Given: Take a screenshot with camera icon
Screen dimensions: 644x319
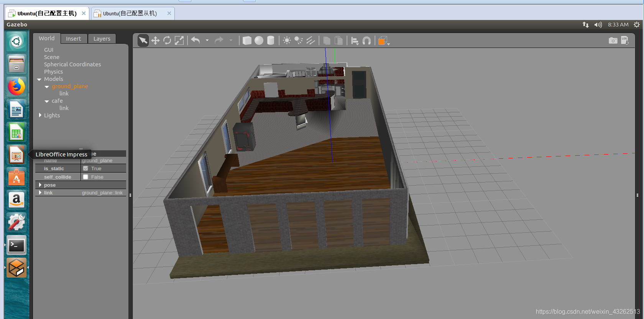Looking at the screenshot, I should [x=613, y=40].
